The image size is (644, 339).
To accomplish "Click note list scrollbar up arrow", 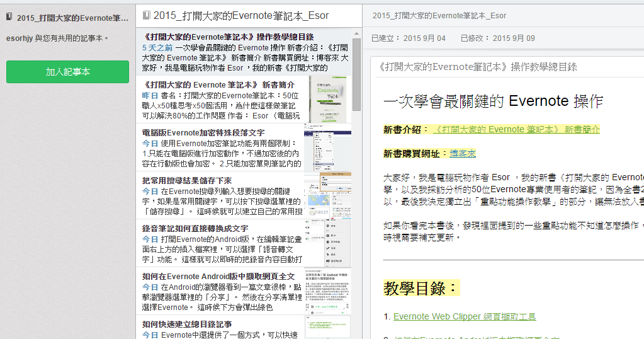I will (356, 33).
